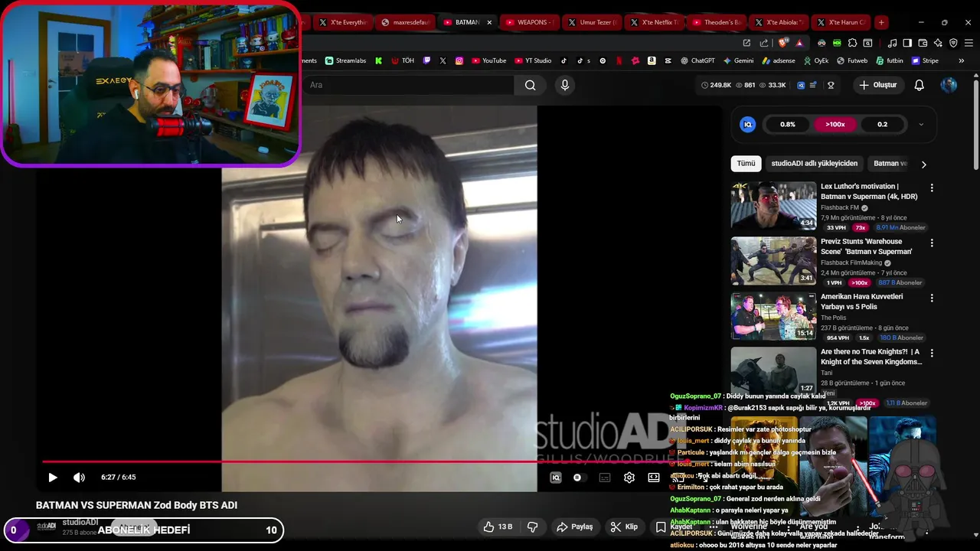The image size is (980, 551).
Task: Click the Brave Shields lion icon
Action: pyautogui.click(x=782, y=43)
